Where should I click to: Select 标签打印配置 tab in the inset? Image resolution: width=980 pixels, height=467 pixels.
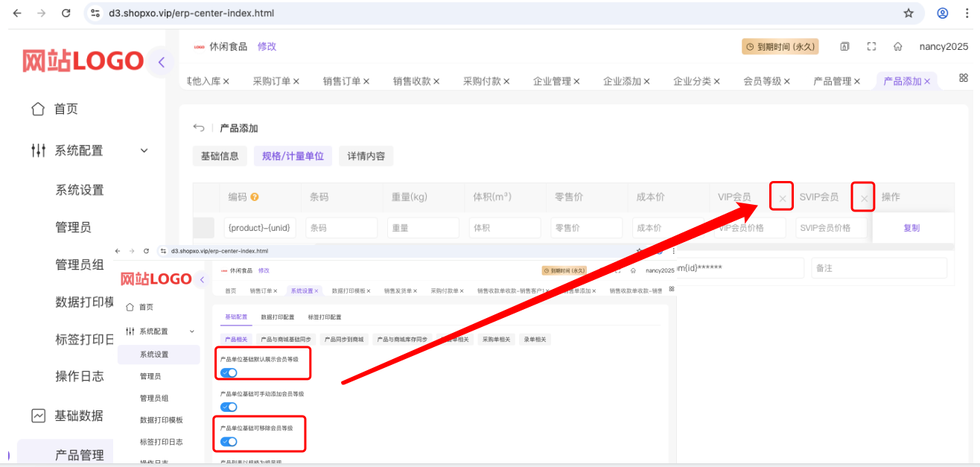pos(325,317)
